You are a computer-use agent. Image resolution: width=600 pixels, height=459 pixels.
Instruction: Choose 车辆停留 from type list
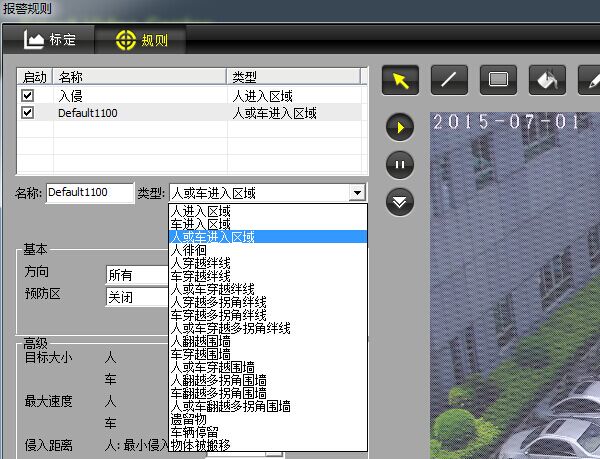[x=268, y=432]
